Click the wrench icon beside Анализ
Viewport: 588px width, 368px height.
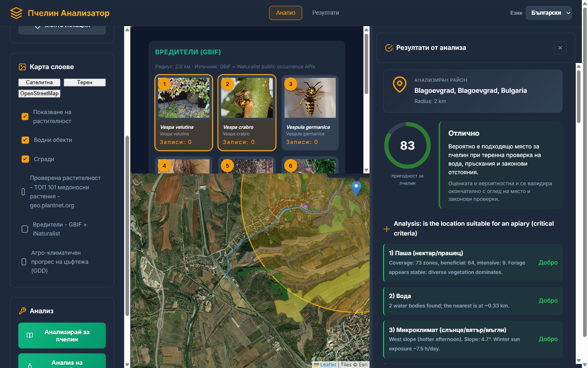pyautogui.click(x=22, y=311)
